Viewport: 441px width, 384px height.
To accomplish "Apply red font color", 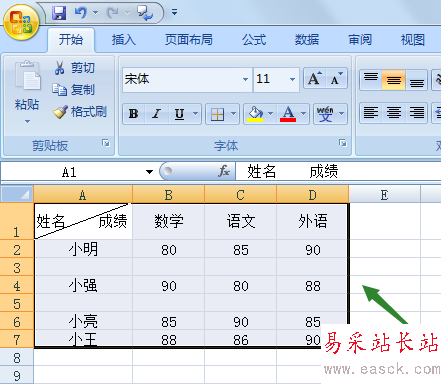I will [x=288, y=114].
